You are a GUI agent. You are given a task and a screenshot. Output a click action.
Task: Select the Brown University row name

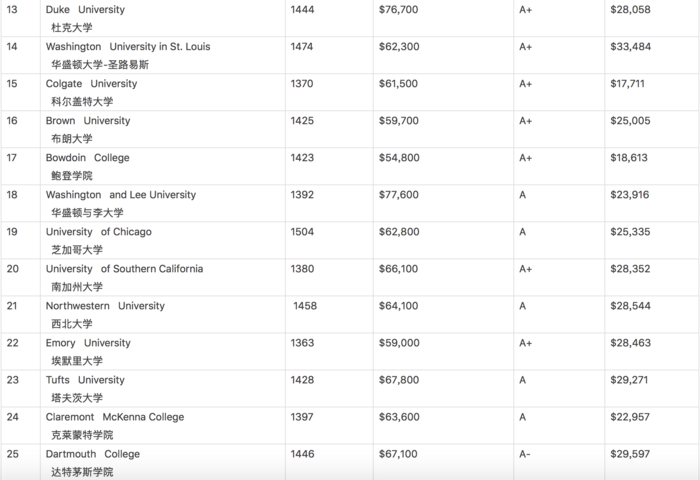click(88, 121)
